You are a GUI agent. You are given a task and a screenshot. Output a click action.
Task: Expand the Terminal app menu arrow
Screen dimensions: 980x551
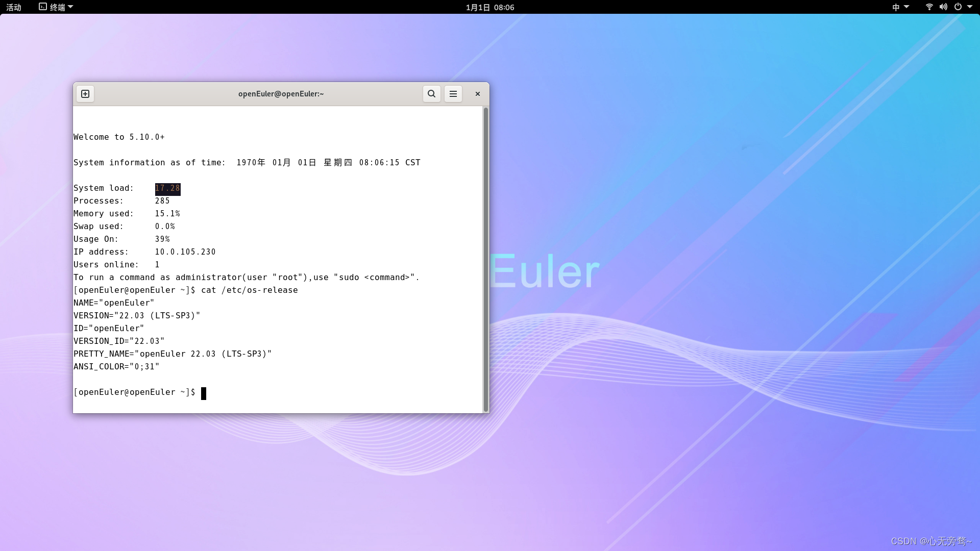[x=70, y=7]
